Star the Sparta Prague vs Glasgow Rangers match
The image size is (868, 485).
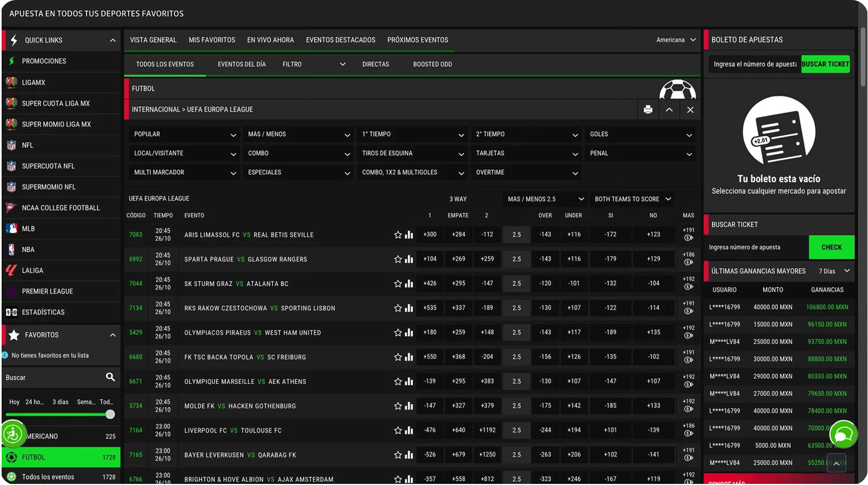(398, 259)
